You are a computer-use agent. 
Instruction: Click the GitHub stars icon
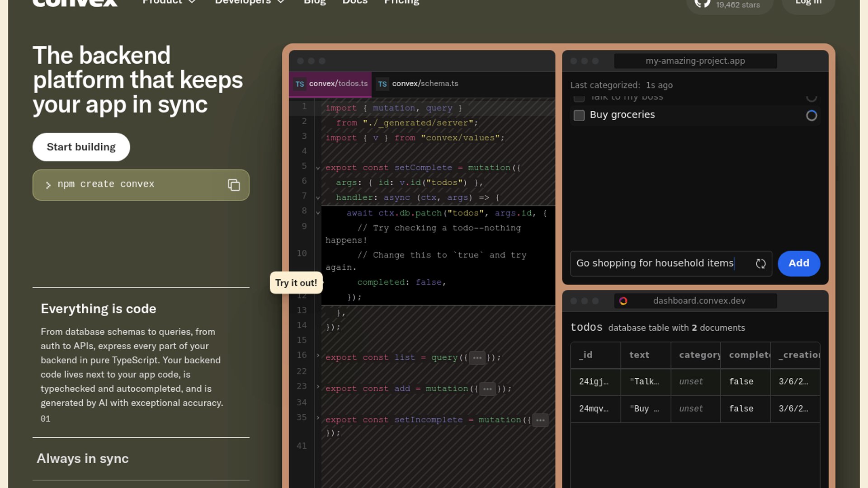702,4
